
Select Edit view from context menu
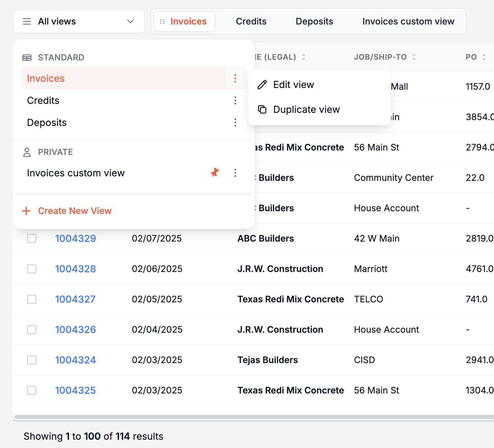pyautogui.click(x=319, y=85)
